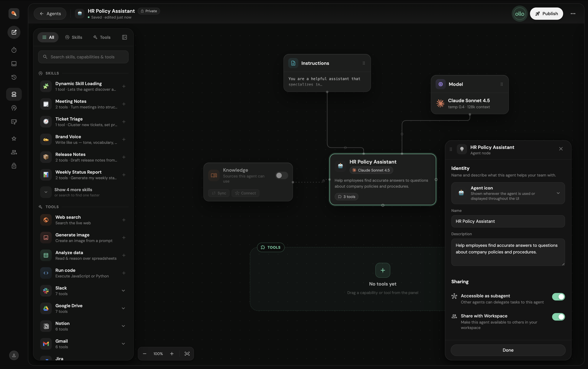Add the Dynamic Skill Loading skill with plus
This screenshot has height=369, width=588.
point(124,86)
